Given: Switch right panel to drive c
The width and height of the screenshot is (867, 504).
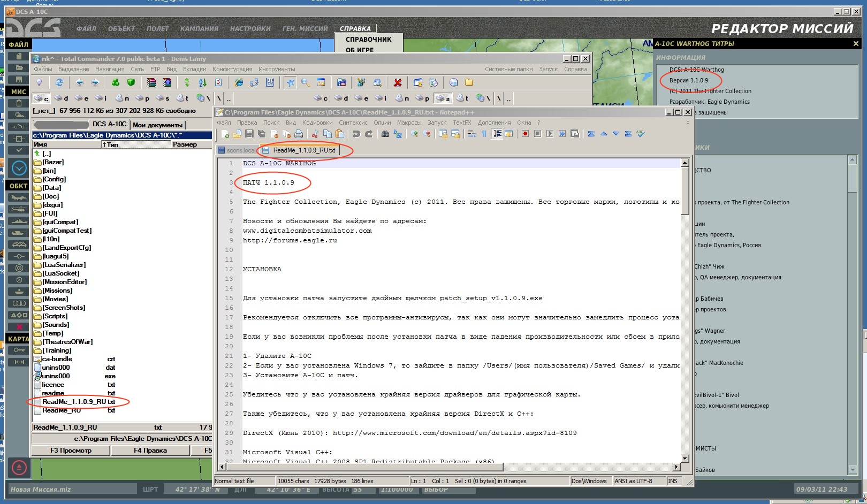Looking at the screenshot, I should 321,98.
